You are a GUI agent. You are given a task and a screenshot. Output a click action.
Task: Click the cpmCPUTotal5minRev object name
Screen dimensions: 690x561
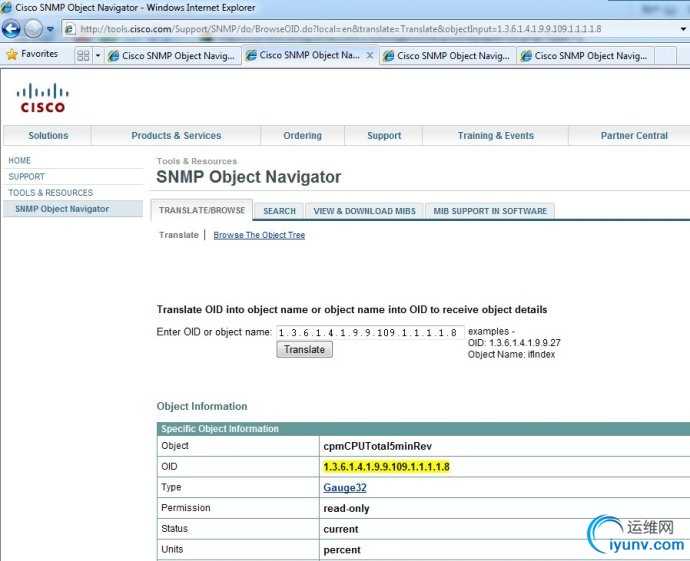click(x=378, y=446)
